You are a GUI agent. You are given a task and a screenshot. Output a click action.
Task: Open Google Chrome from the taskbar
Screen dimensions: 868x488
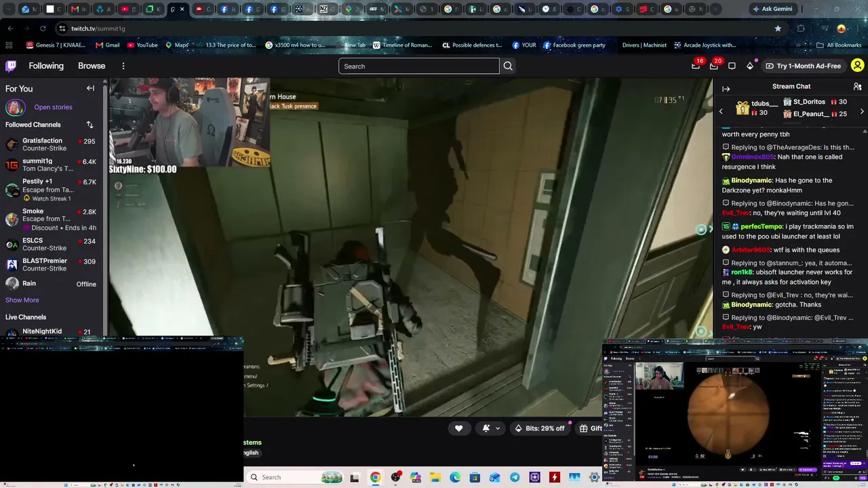[375, 477]
